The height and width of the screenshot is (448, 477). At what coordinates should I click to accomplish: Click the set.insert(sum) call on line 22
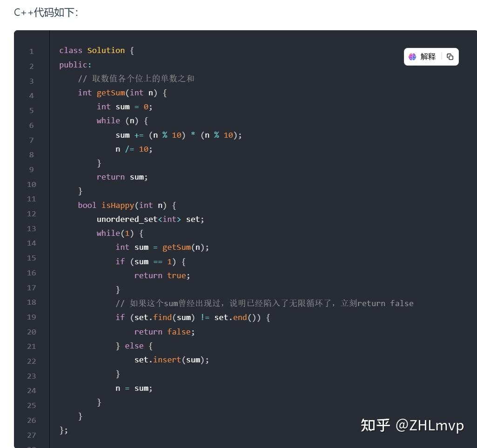(171, 360)
